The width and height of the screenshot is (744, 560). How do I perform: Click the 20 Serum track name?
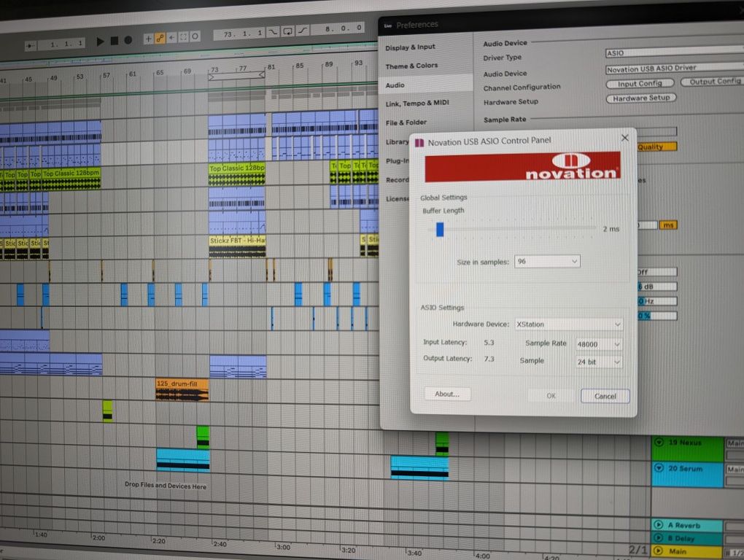pos(685,468)
